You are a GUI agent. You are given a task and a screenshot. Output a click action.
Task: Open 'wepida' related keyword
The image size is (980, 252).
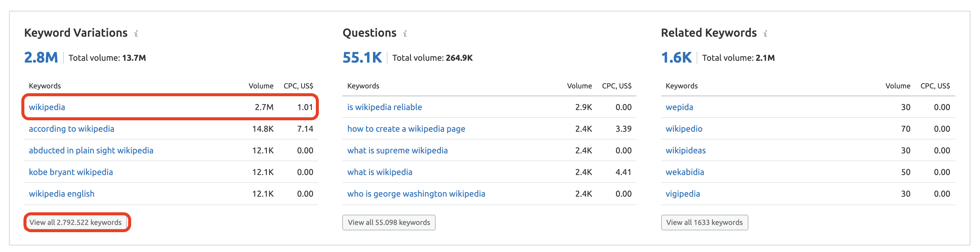coord(679,107)
